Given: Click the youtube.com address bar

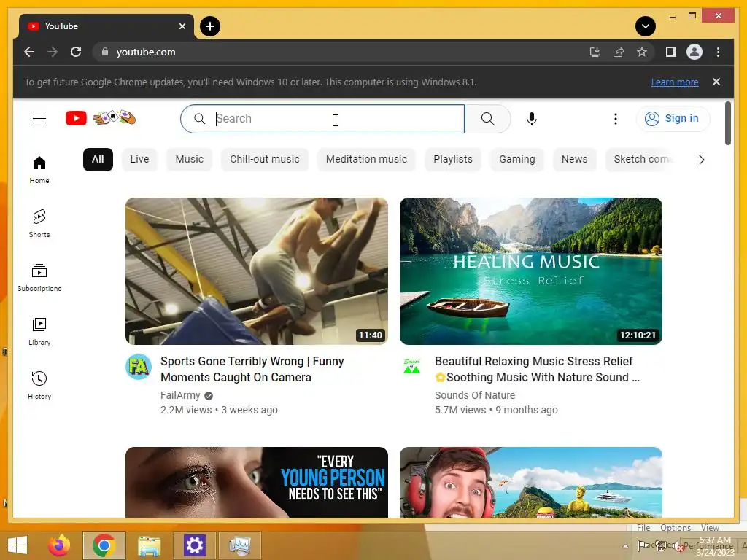Looking at the screenshot, I should point(343,52).
